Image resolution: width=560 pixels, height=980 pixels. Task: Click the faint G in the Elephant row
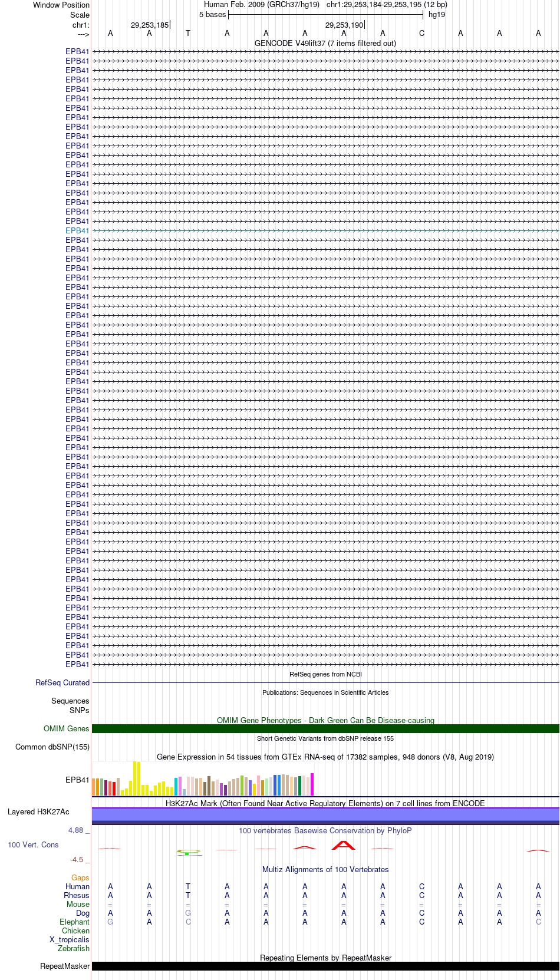tap(110, 922)
